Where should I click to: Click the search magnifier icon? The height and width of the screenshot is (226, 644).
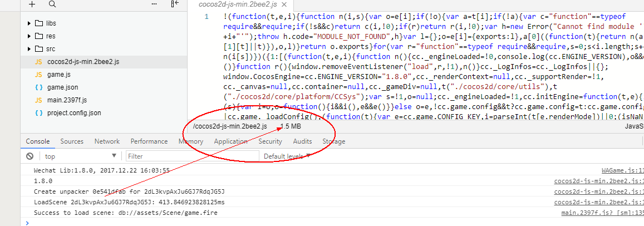click(52, 4)
